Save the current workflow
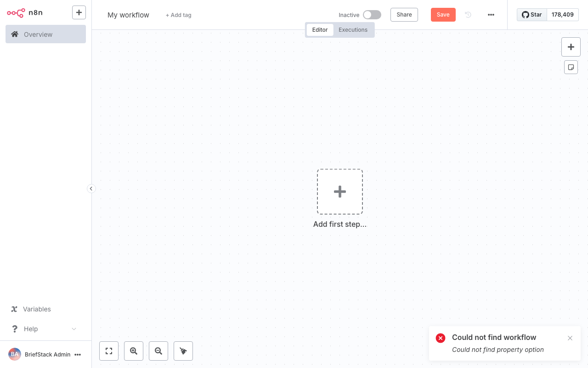Image resolution: width=588 pixels, height=368 pixels. click(x=443, y=15)
